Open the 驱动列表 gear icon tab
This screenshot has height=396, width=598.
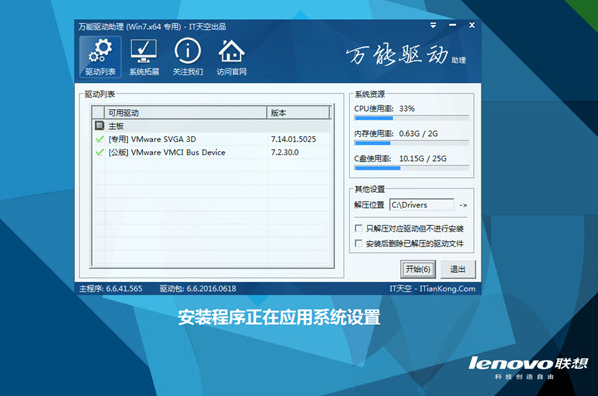click(x=100, y=57)
